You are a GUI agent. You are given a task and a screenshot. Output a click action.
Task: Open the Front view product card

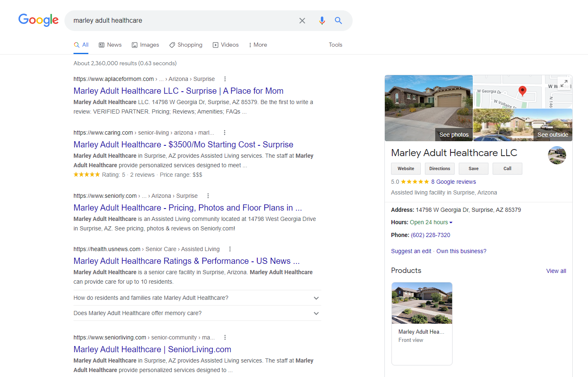(x=422, y=324)
